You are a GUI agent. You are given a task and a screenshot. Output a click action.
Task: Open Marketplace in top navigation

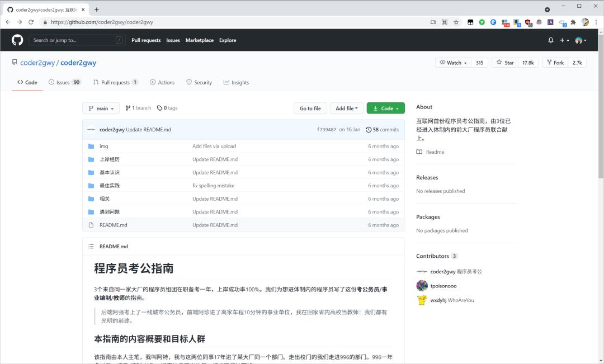(x=200, y=40)
